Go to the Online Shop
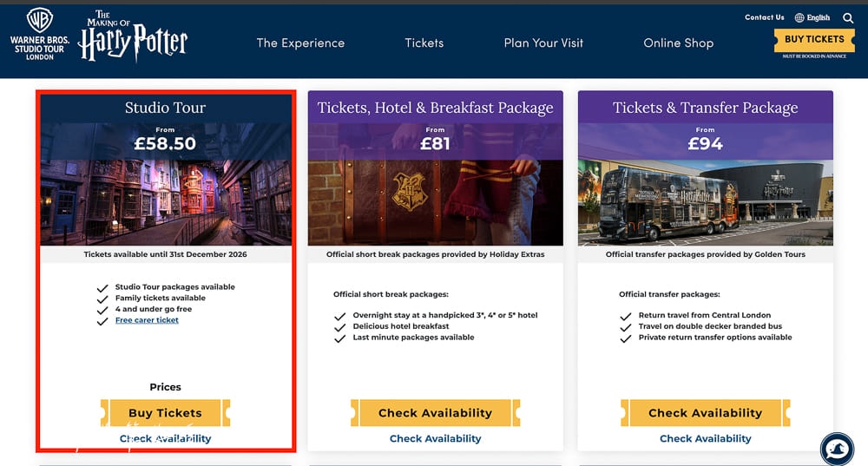Screen dimensions: 868x466 click(678, 43)
